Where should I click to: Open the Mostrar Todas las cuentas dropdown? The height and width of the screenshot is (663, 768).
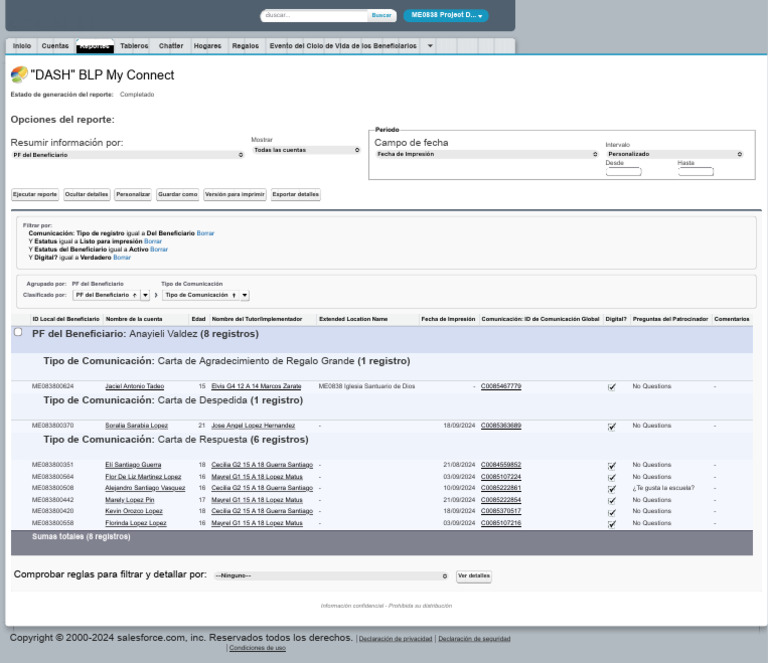[305, 150]
